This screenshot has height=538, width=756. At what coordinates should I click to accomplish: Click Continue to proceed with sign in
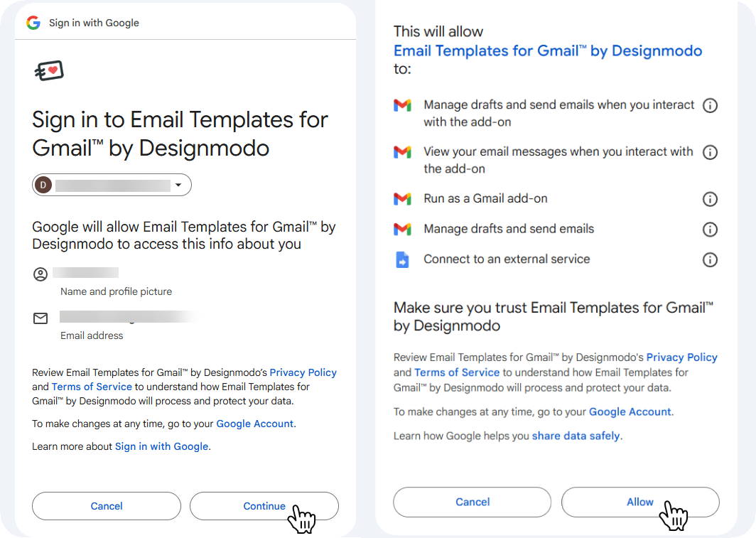pyautogui.click(x=264, y=506)
